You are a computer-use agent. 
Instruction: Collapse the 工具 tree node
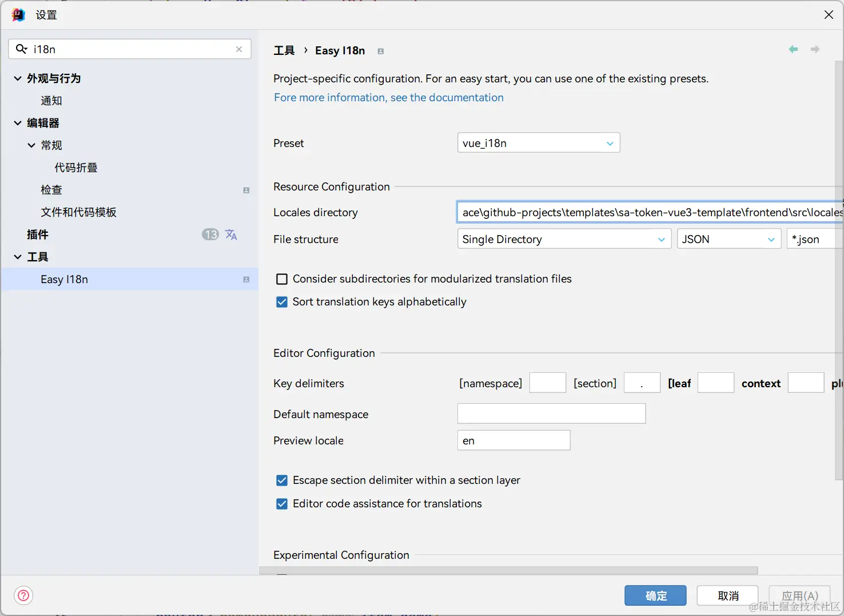(x=18, y=257)
